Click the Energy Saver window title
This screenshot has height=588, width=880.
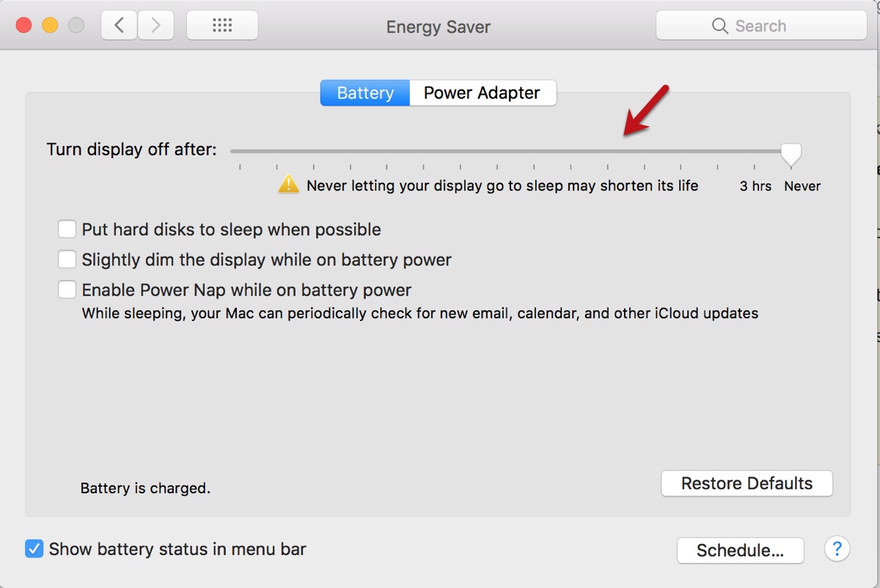439,27
